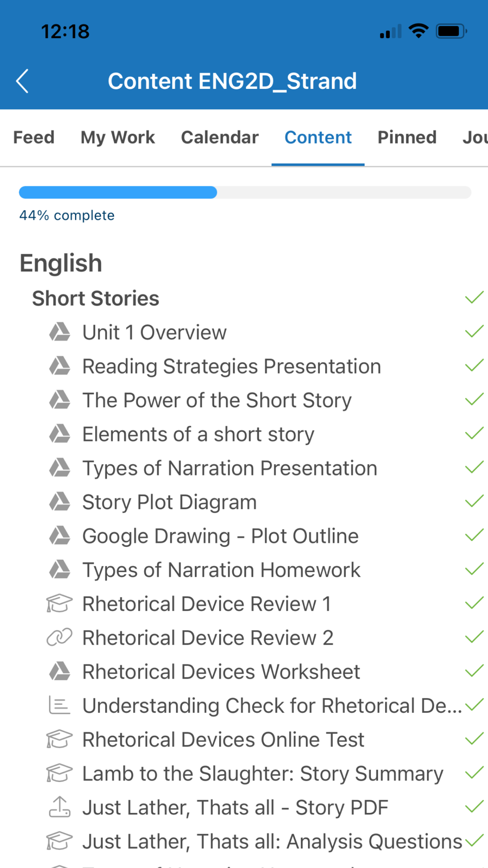Open the Calendar tab
This screenshot has width=488, height=868.
(220, 138)
